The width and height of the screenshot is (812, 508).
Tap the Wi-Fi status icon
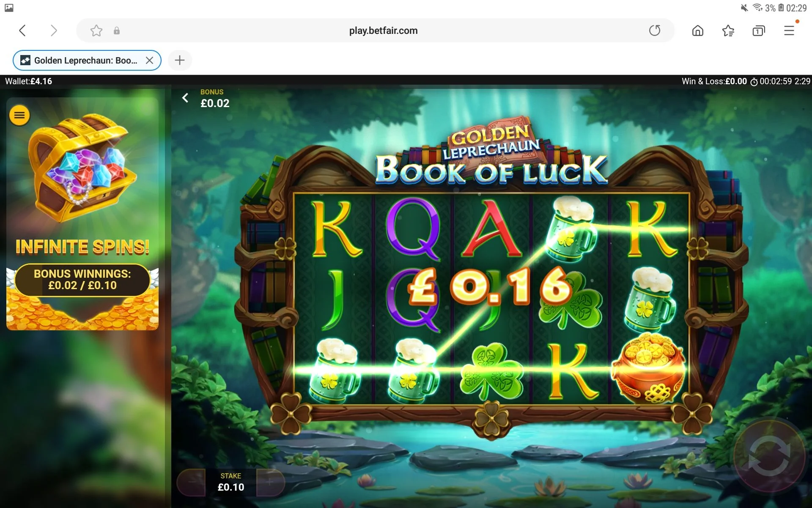tap(757, 8)
